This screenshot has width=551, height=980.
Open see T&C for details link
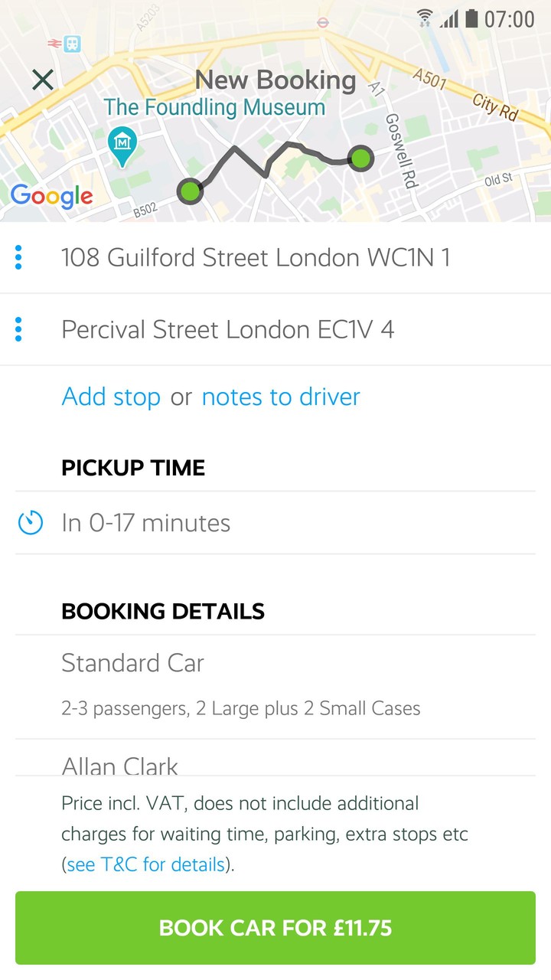145,865
